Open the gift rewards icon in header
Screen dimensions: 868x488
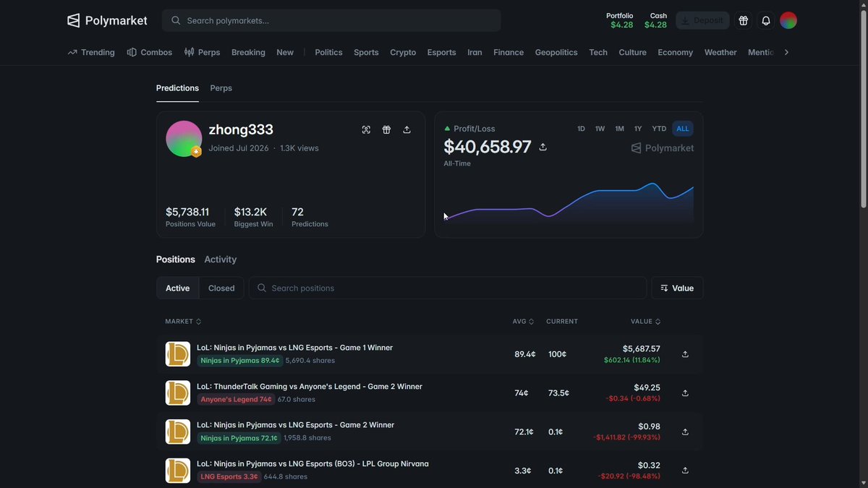[743, 20]
